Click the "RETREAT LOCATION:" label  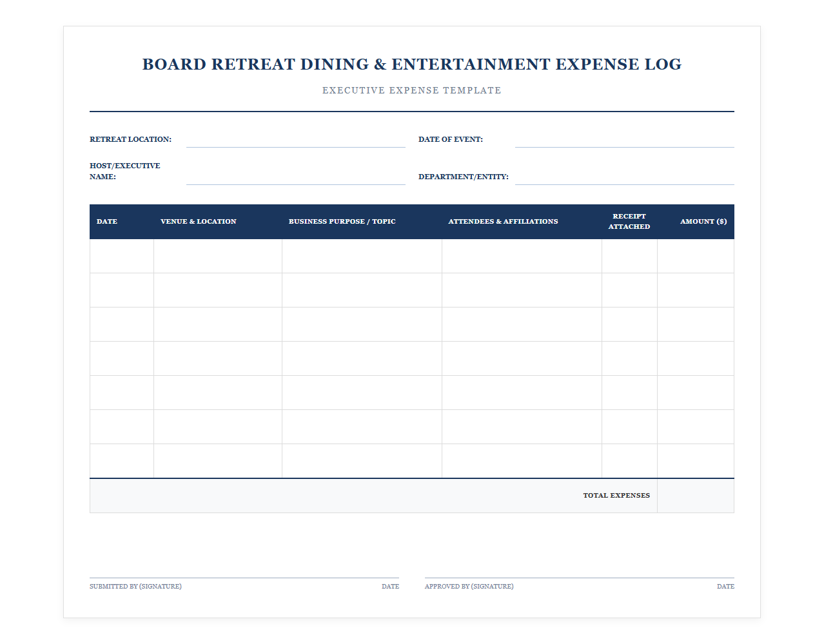[130, 139]
